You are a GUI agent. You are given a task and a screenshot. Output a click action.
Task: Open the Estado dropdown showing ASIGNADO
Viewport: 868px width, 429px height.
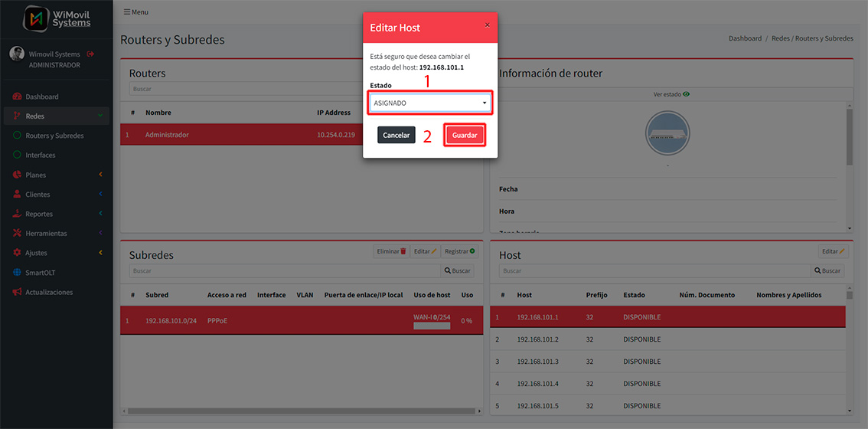click(x=429, y=103)
